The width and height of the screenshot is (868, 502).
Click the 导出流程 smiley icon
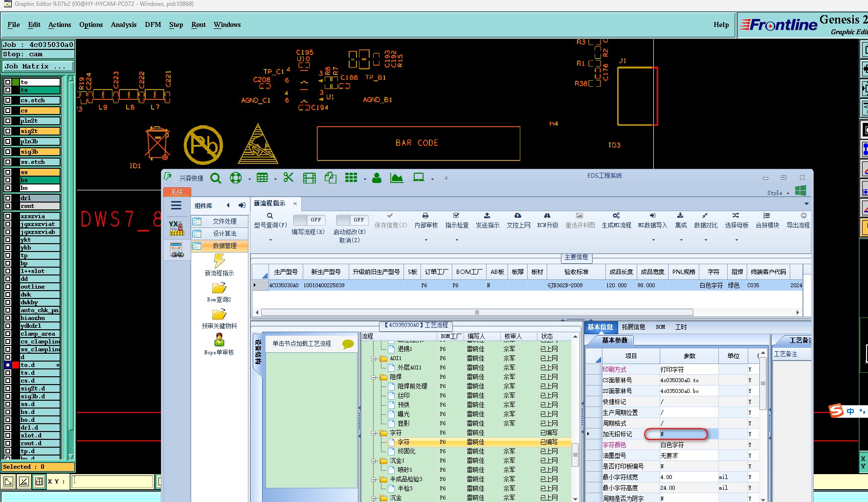pyautogui.click(x=803, y=216)
